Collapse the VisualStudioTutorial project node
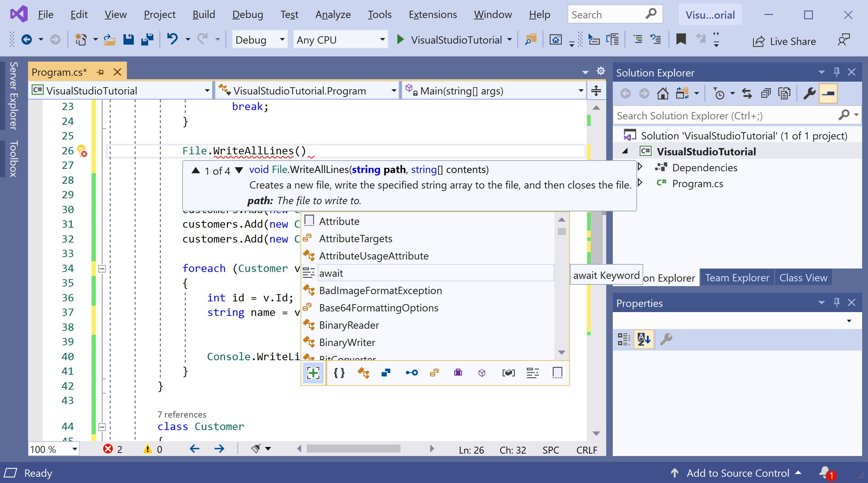868x483 pixels. (x=625, y=151)
